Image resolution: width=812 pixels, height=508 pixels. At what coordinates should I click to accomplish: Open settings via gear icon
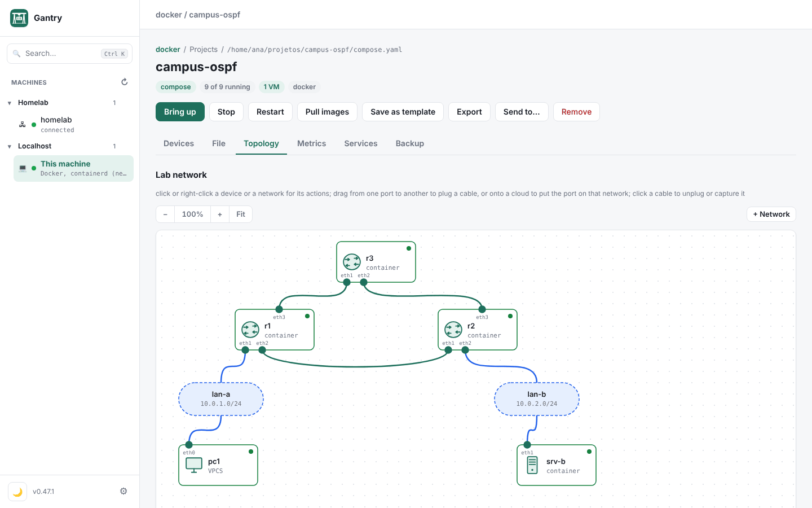(x=123, y=491)
